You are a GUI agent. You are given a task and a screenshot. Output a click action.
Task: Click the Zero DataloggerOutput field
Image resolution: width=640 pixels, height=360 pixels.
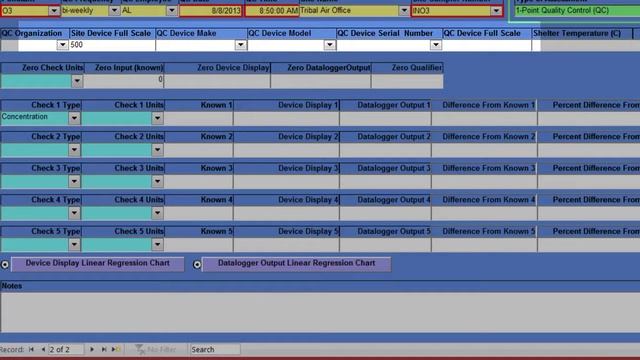pos(321,81)
